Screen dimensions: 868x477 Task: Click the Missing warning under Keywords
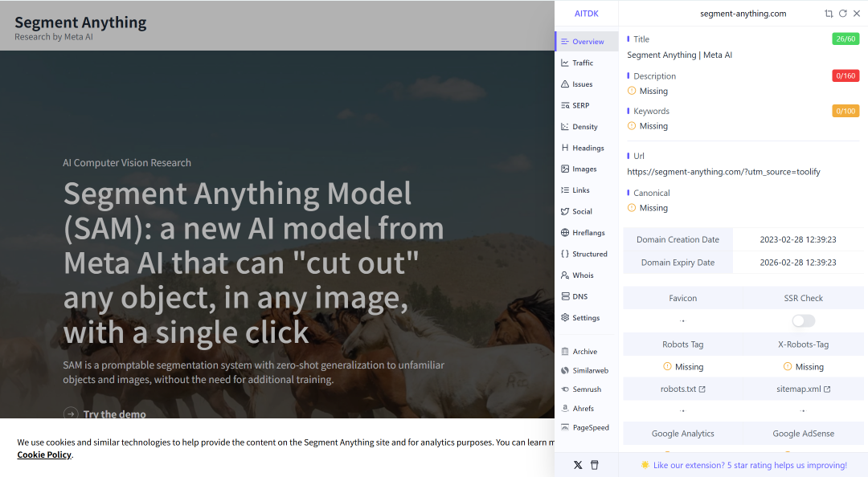coord(648,126)
